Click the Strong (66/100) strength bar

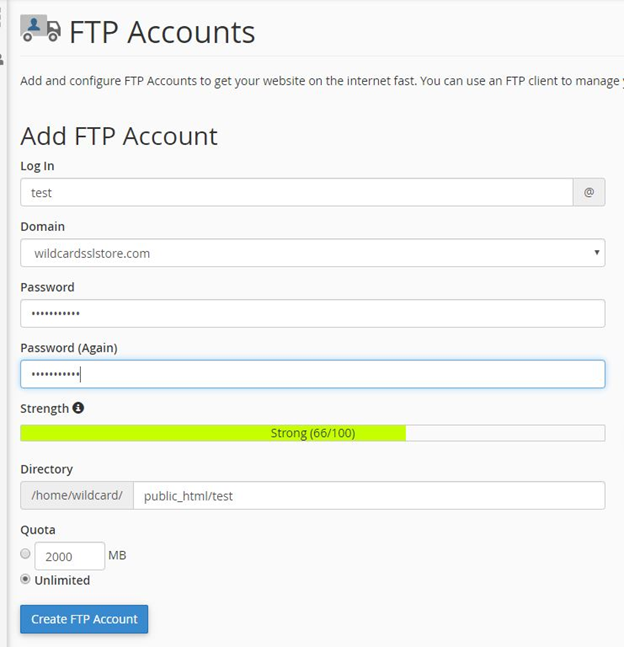coord(313,433)
